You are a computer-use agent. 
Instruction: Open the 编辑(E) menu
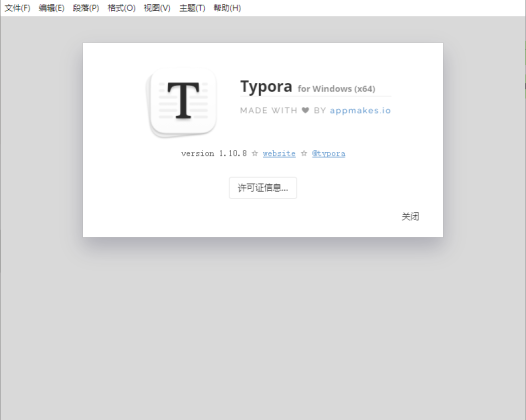[x=51, y=8]
